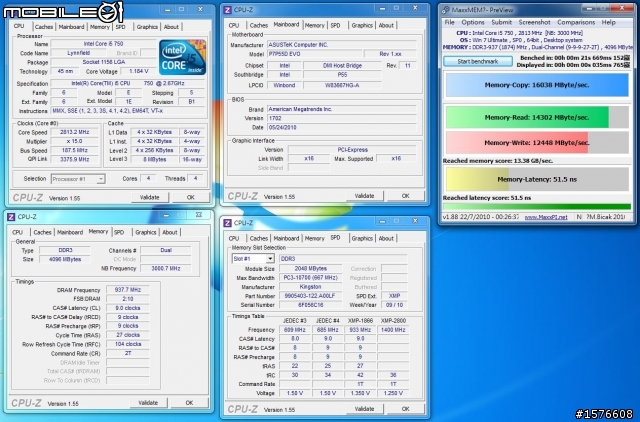Open the www.MaxxPI.net link
The width and height of the screenshot is (640, 422).
pyautogui.click(x=546, y=217)
